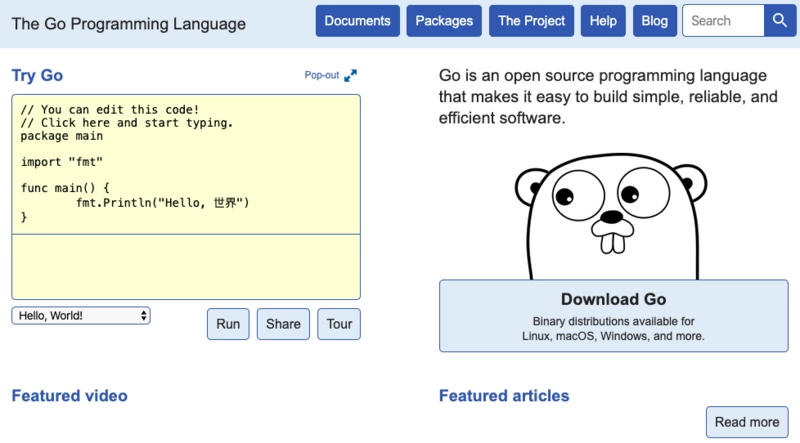Click the Featured articles heading
The width and height of the screenshot is (800, 443).
[x=504, y=396]
